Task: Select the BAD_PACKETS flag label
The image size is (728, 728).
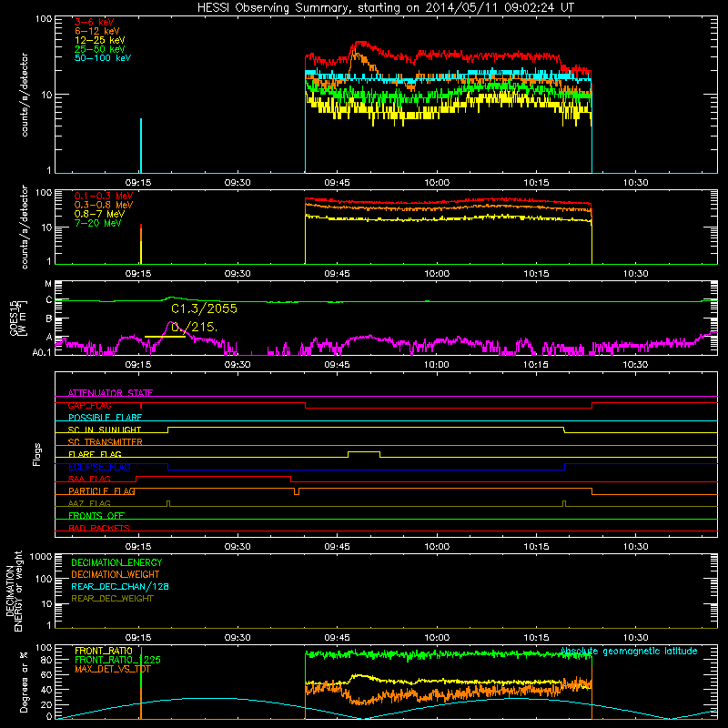Action: pos(99,528)
